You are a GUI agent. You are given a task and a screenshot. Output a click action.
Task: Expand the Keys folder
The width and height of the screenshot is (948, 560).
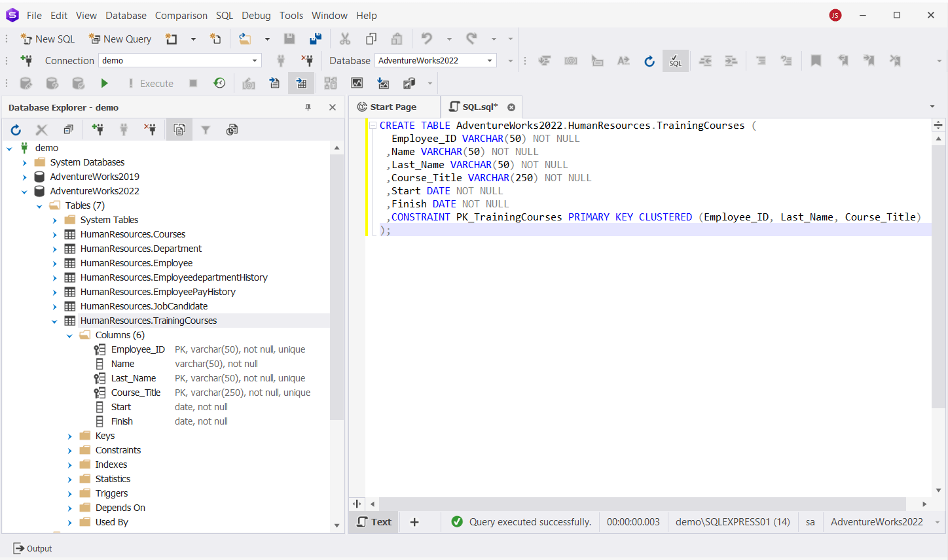(69, 435)
